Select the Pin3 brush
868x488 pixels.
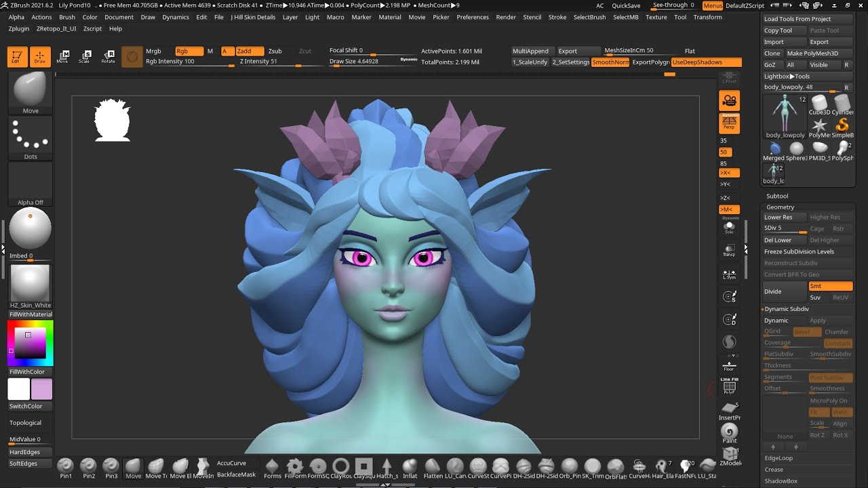(111, 468)
